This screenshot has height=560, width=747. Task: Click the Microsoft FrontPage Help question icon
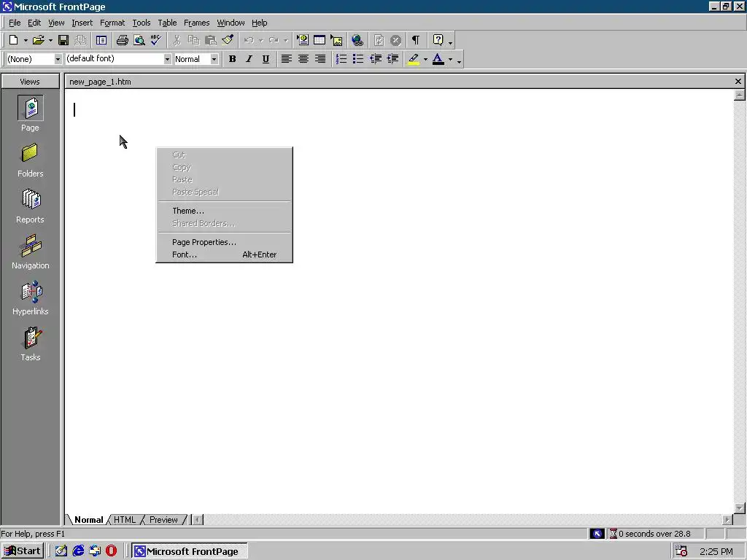pos(438,41)
